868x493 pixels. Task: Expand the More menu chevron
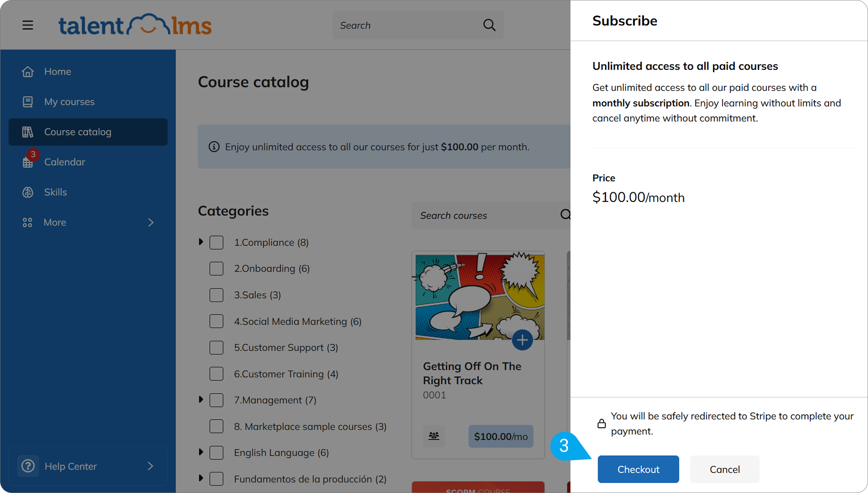151,222
